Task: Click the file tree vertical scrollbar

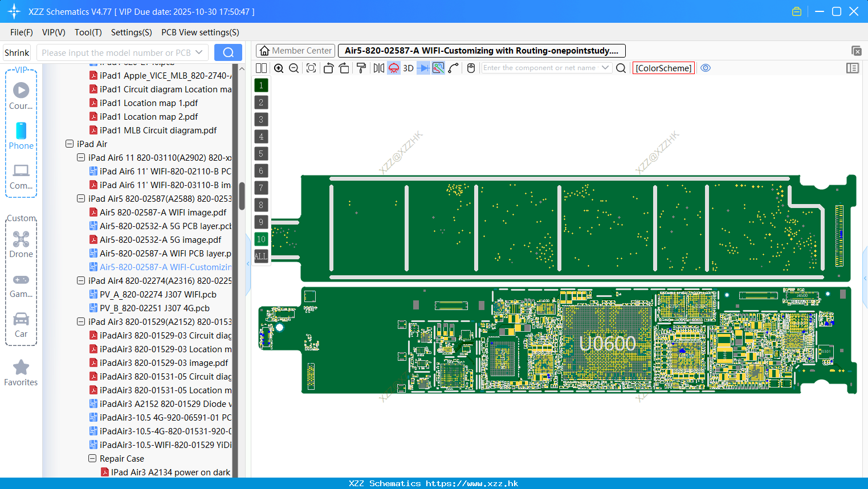Action: [x=242, y=195]
